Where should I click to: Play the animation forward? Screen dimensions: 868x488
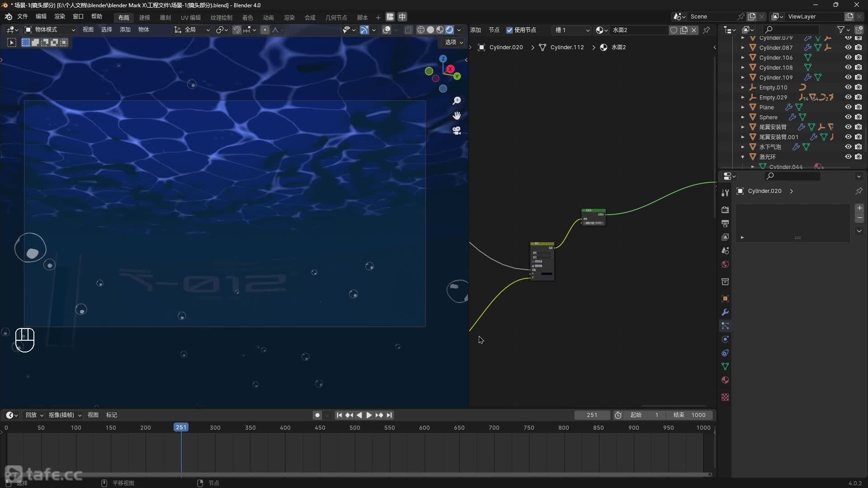[x=369, y=415]
